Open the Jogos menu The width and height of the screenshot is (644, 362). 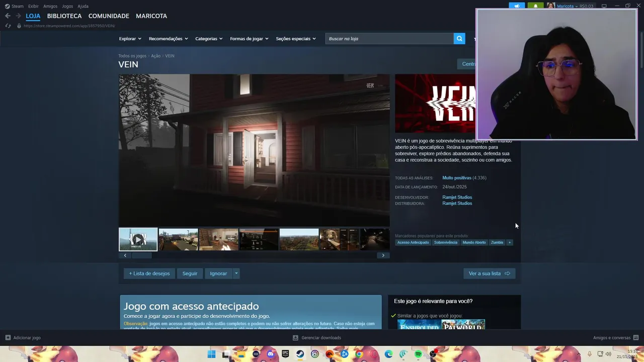coord(67,6)
